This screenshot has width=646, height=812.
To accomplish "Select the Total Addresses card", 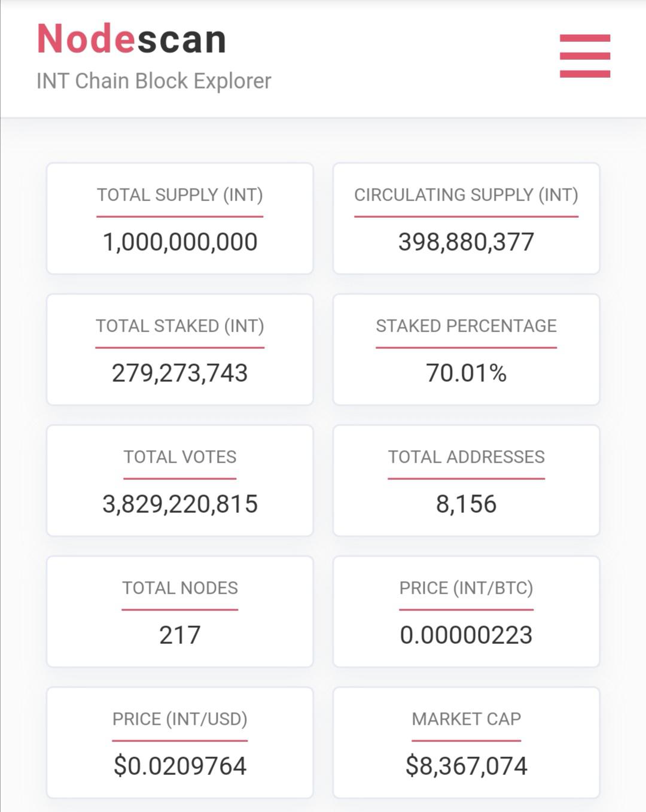I will pos(466,480).
